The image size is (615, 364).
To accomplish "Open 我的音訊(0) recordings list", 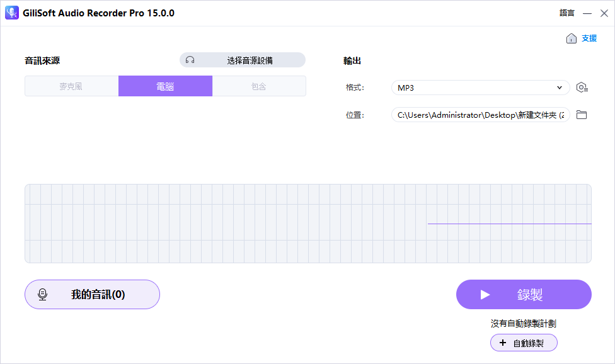I will click(x=92, y=294).
